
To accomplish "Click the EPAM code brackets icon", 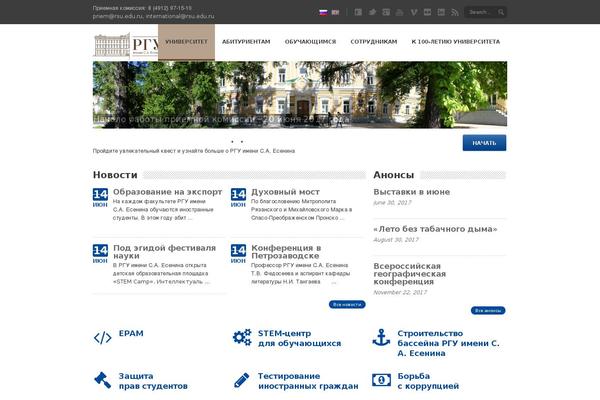I will 103,338.
